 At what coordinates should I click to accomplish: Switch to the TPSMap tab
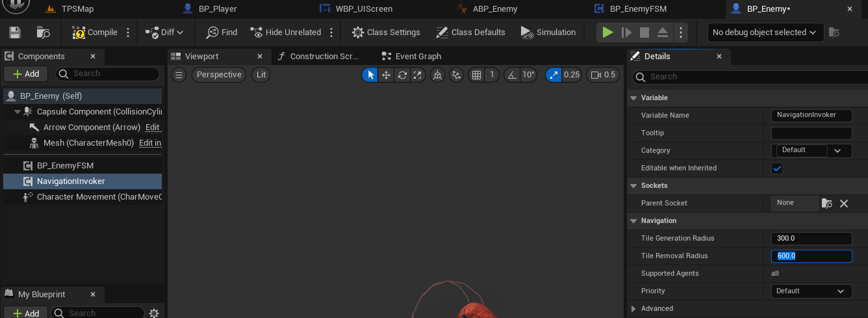(77, 9)
